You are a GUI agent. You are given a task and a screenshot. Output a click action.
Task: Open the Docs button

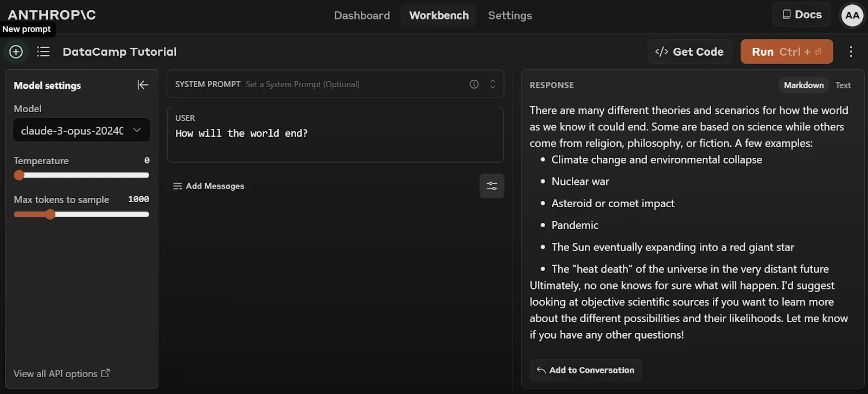pos(802,15)
